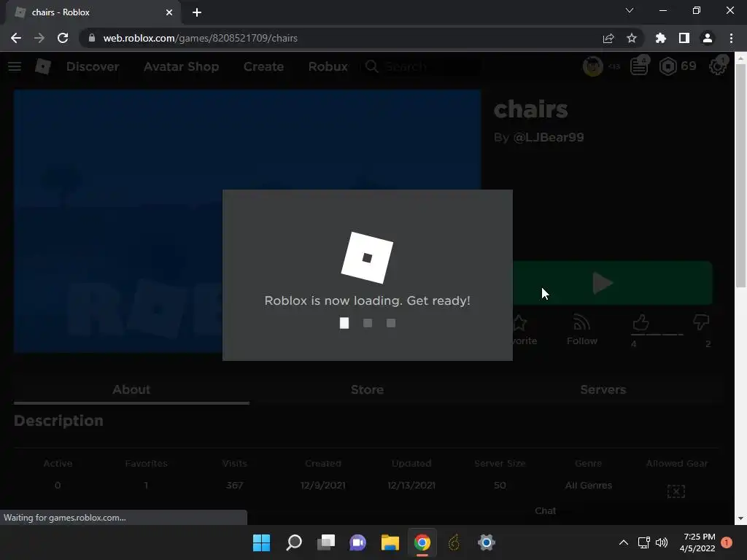Open Chrome tab search dropdown arrow
The image size is (747, 560).
click(630, 10)
